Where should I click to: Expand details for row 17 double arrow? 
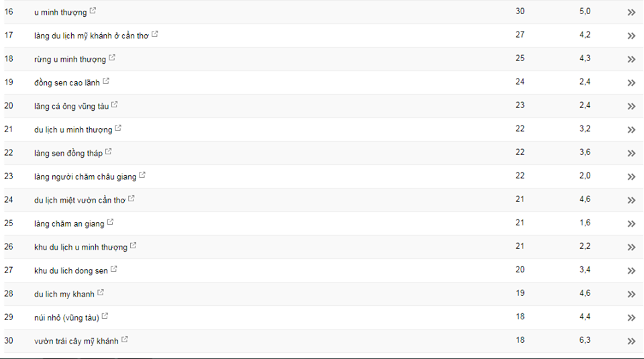pos(631,36)
